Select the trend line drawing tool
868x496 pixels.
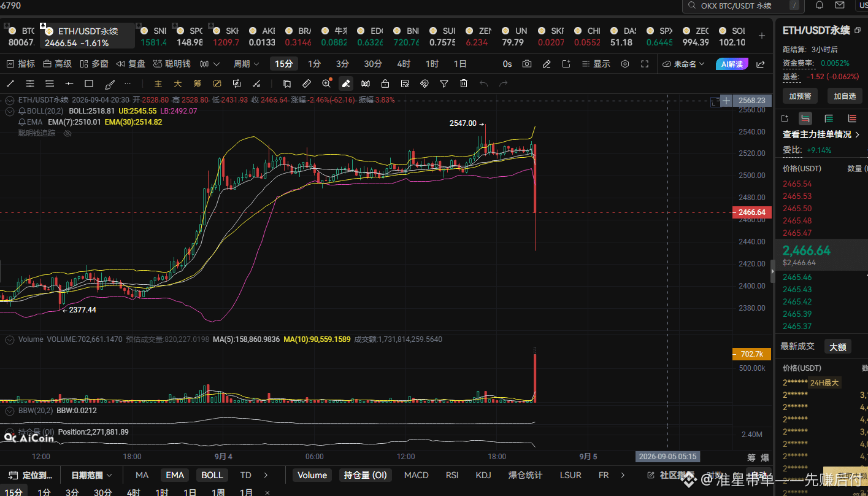pyautogui.click(x=10, y=83)
